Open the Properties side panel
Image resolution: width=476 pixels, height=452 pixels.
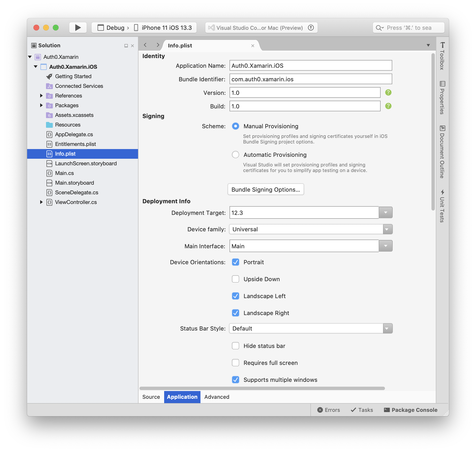442,98
